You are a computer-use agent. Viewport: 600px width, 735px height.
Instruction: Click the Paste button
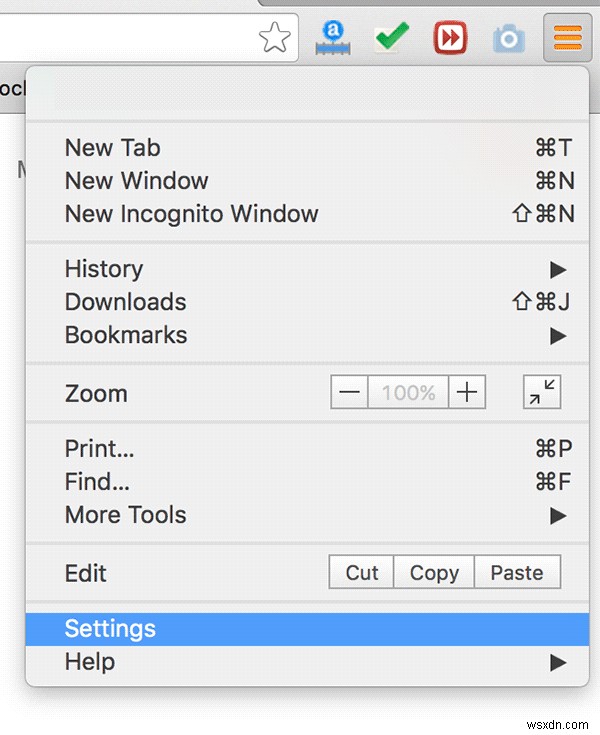point(517,572)
